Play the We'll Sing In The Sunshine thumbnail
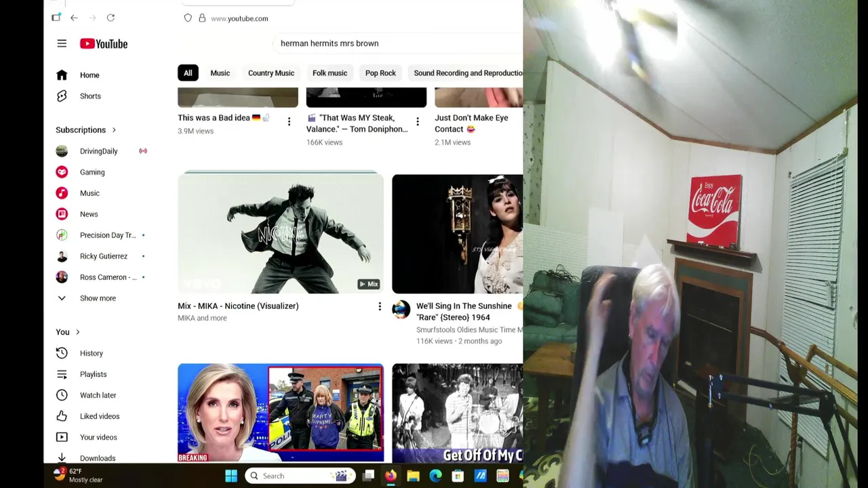 pyautogui.click(x=458, y=234)
